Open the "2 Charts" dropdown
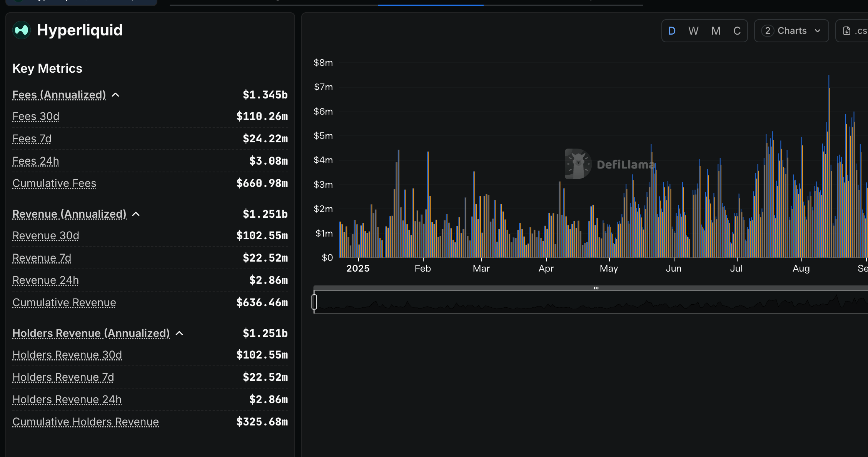The width and height of the screenshot is (868, 457). coord(791,31)
